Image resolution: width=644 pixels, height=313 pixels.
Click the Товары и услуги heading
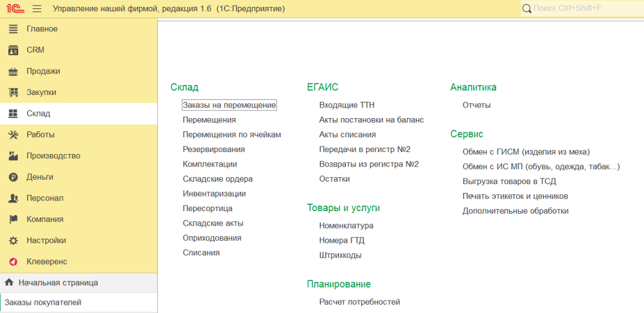343,207
